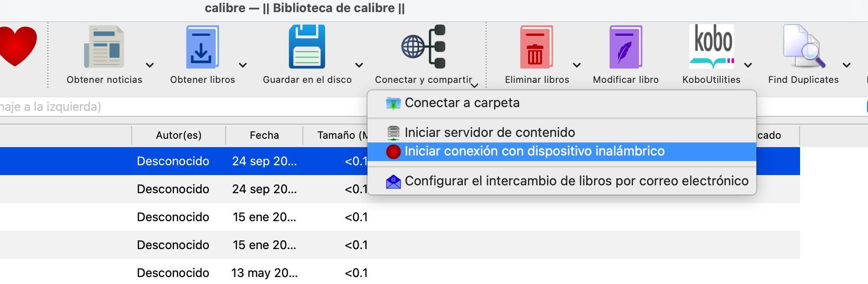Sort by the Autor(es) column header
Screen dimensions: 868x284
point(179,135)
